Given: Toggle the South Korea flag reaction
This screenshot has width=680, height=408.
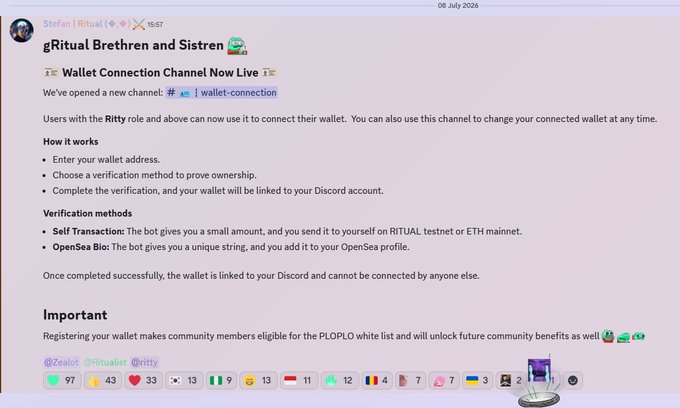Looking at the screenshot, I should click(183, 380).
